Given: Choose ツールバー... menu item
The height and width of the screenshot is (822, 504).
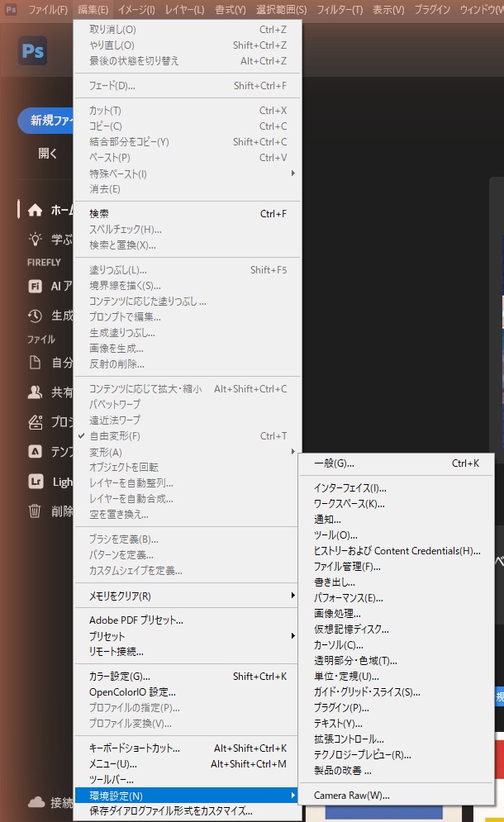Looking at the screenshot, I should point(188,780).
